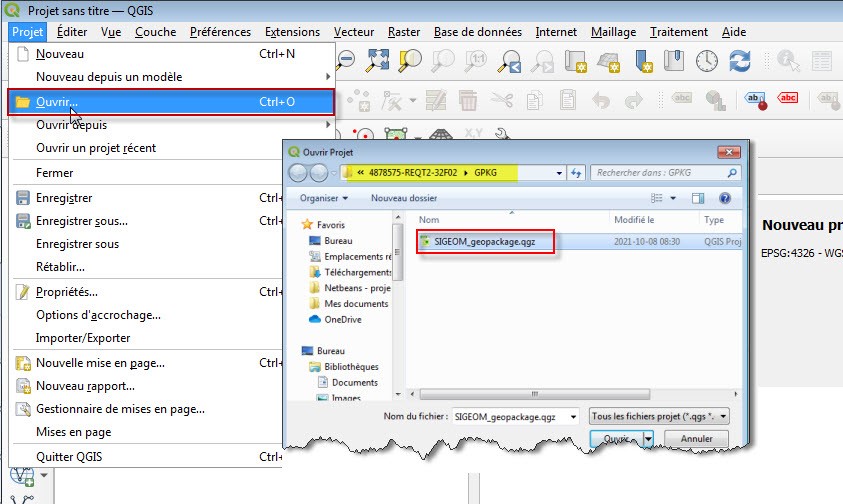The width and height of the screenshot is (843, 504).
Task: Select Téléchargements in the navigation pane
Action: pos(350,272)
